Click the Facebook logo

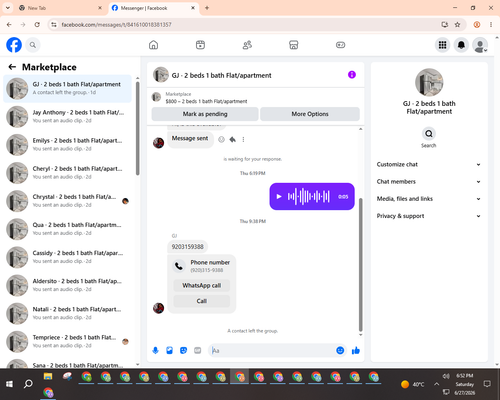[x=14, y=45]
